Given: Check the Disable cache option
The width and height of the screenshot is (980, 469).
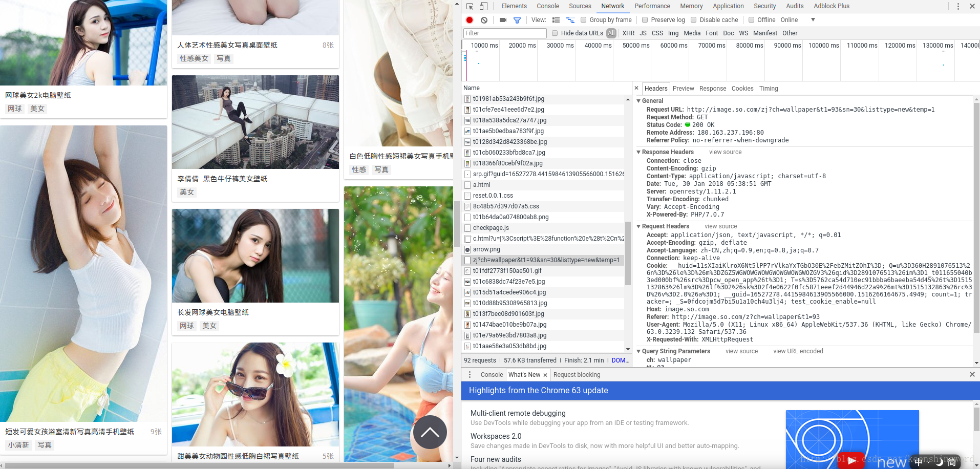Looking at the screenshot, I should point(693,20).
